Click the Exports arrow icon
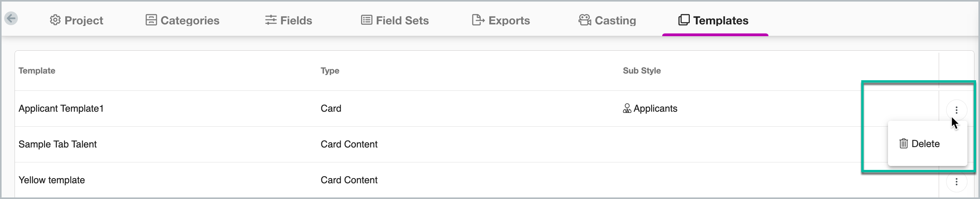Screen dimensions: 980x199 click(478, 20)
